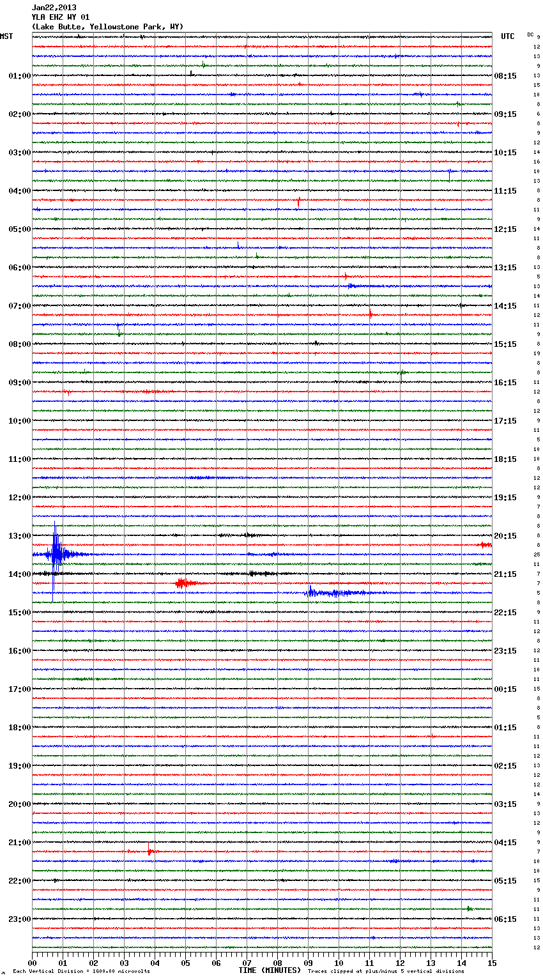Select the 01:00 MST time label
The height and width of the screenshot is (980, 543).
pyautogui.click(x=20, y=76)
